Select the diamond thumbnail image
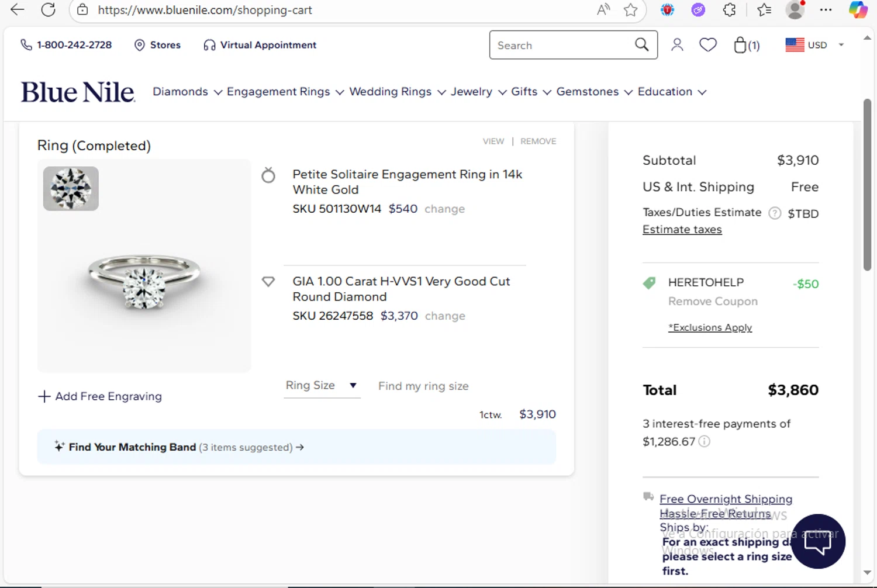The width and height of the screenshot is (877, 588). [71, 189]
